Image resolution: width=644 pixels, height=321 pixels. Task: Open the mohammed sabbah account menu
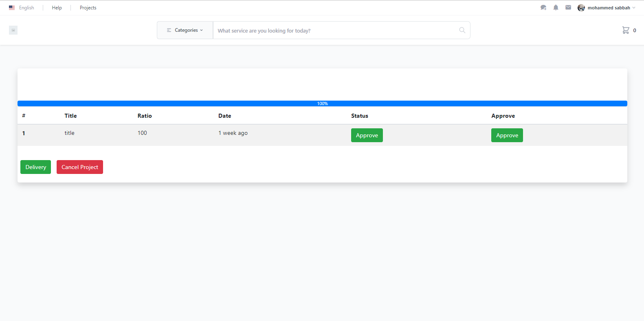(609, 8)
